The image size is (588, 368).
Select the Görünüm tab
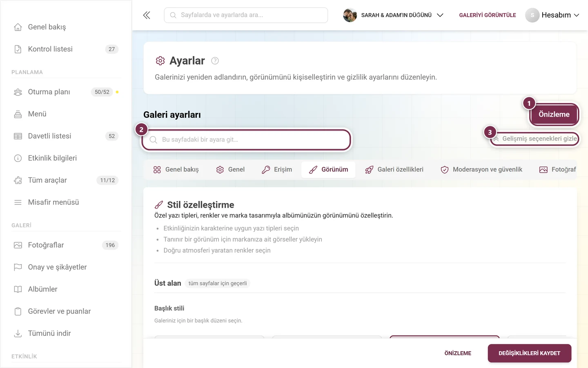[328, 170]
